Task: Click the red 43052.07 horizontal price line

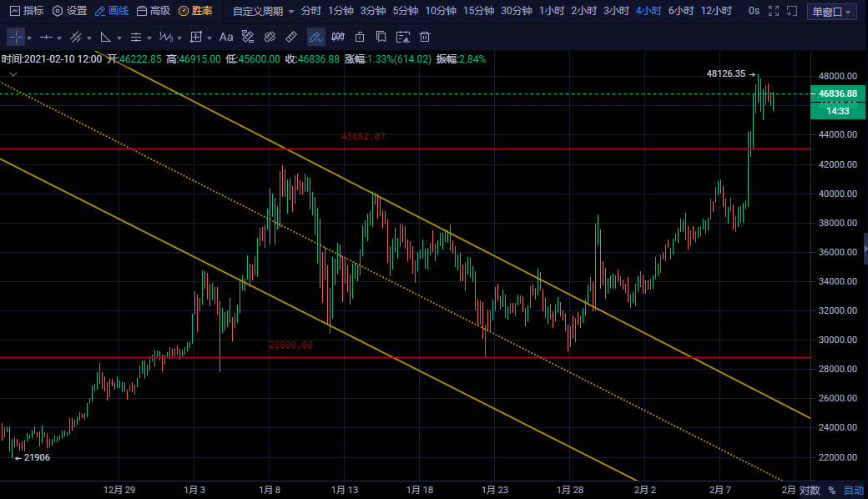Action: tap(501, 149)
